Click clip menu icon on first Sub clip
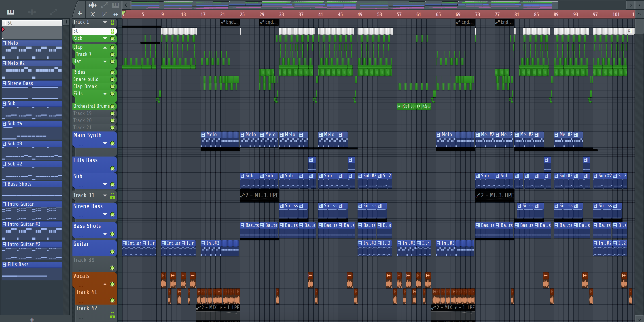644x322 pixels. click(x=242, y=176)
